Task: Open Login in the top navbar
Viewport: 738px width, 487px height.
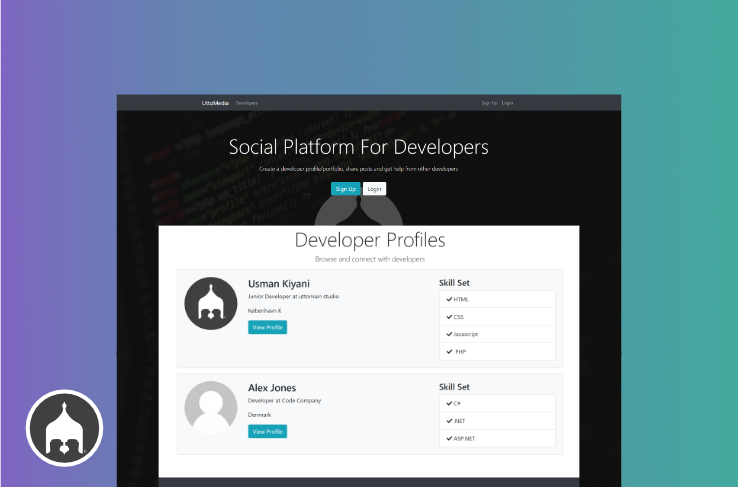Action: click(507, 103)
